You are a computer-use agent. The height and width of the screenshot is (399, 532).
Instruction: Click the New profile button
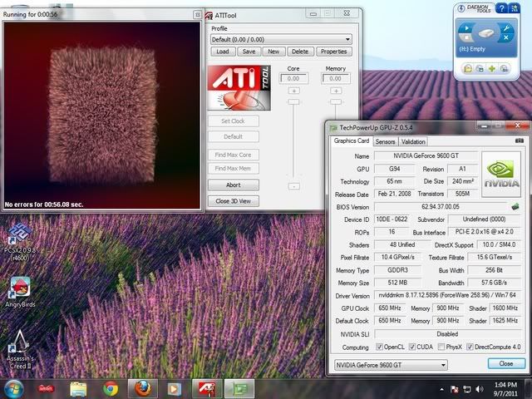coord(273,52)
